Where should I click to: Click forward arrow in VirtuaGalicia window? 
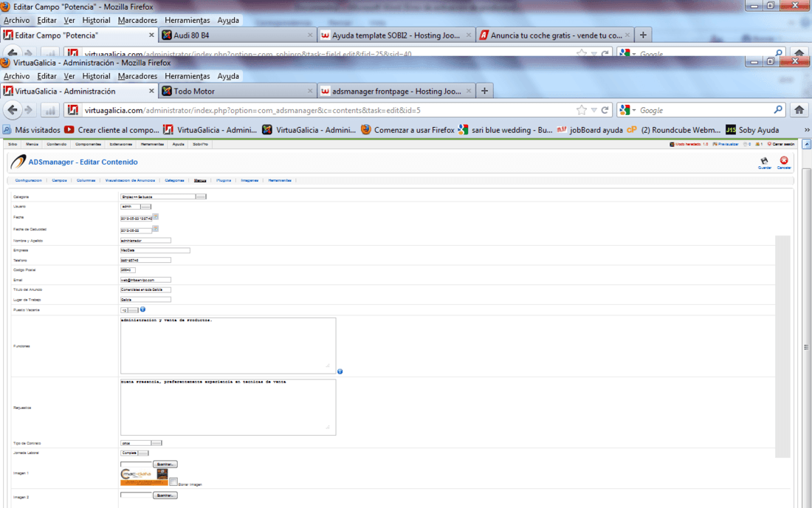29,110
